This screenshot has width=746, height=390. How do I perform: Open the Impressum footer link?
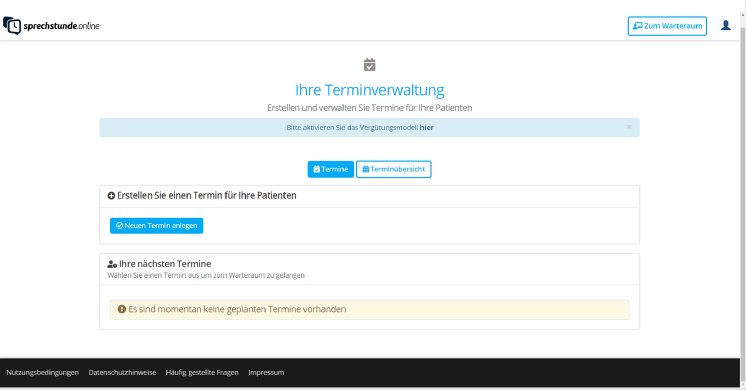click(x=266, y=372)
